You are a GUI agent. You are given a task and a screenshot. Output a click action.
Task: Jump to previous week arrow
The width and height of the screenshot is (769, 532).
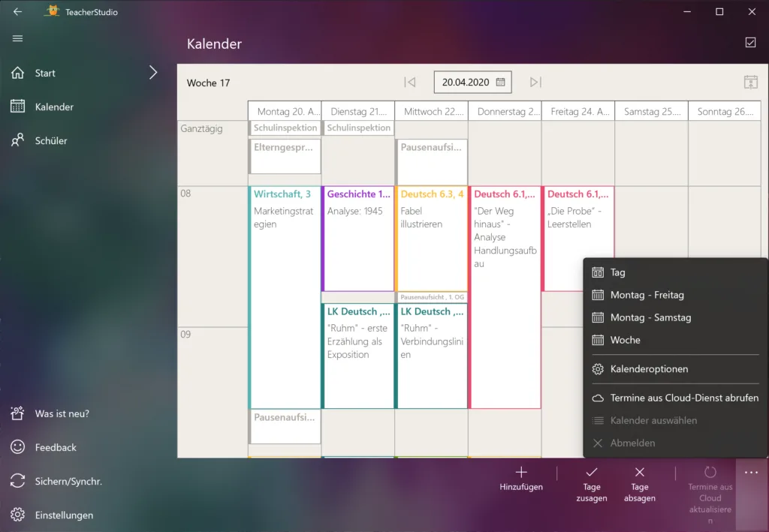pyautogui.click(x=410, y=83)
